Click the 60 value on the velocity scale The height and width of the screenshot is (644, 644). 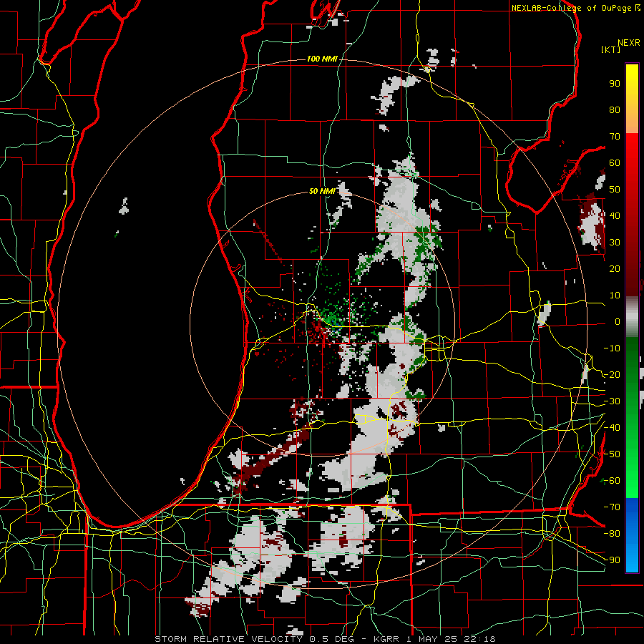[615, 163]
